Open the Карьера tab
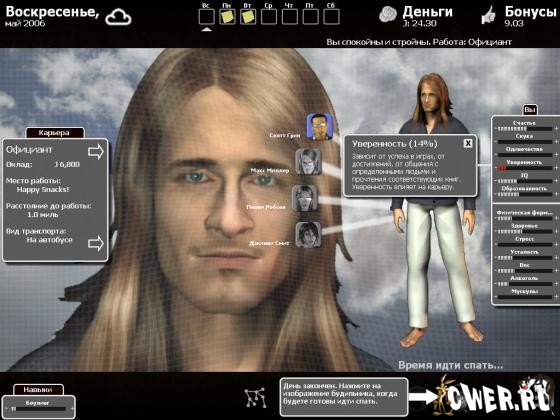Image resolution: width=560 pixels, height=420 pixels. (x=54, y=133)
